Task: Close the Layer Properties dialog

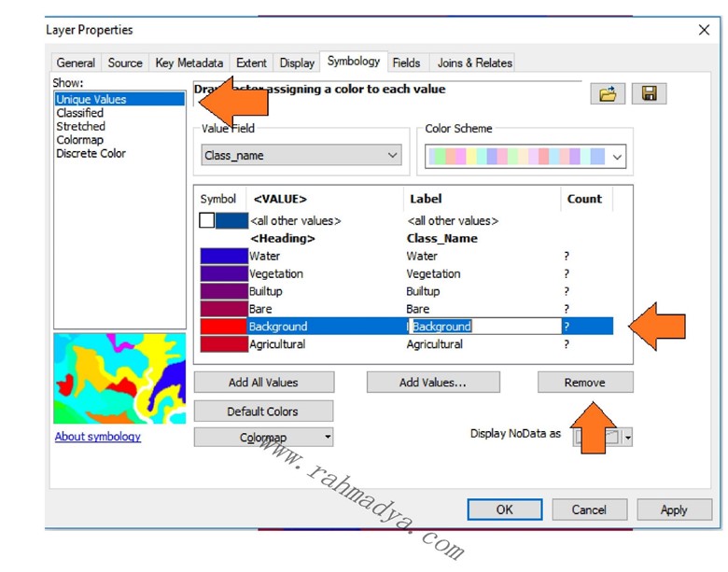Action: point(704,30)
